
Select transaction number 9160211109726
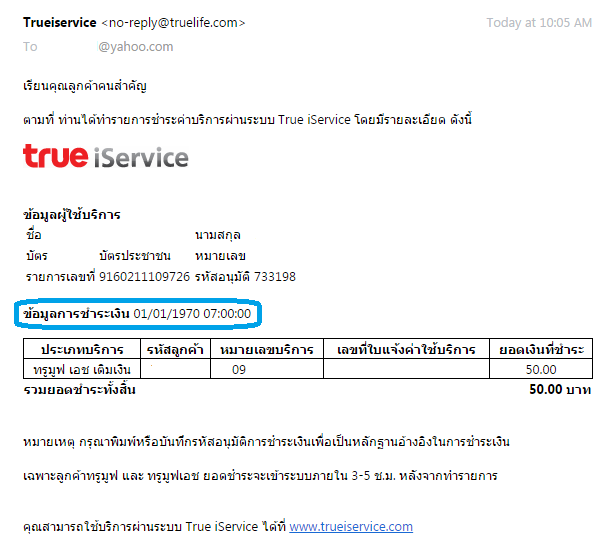point(144,277)
